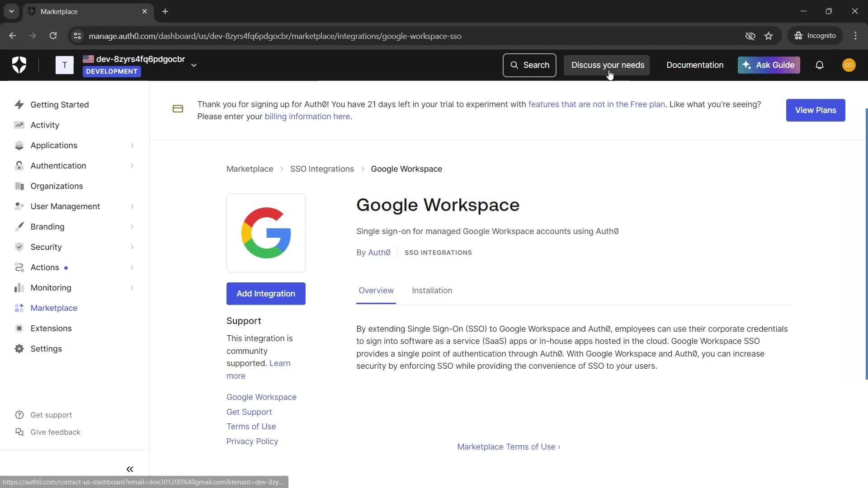
Task: Click the Monitoring bar chart icon
Action: click(19, 288)
